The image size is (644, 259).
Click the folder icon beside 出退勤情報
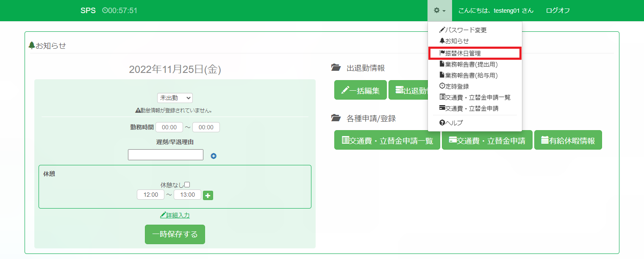coord(336,68)
